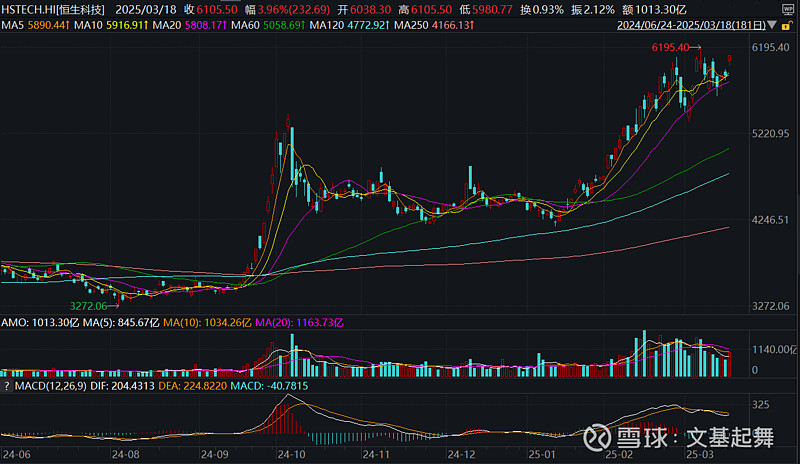The width and height of the screenshot is (800, 464).
Task: Click the 6195.40 high price marker
Action: tap(670, 47)
